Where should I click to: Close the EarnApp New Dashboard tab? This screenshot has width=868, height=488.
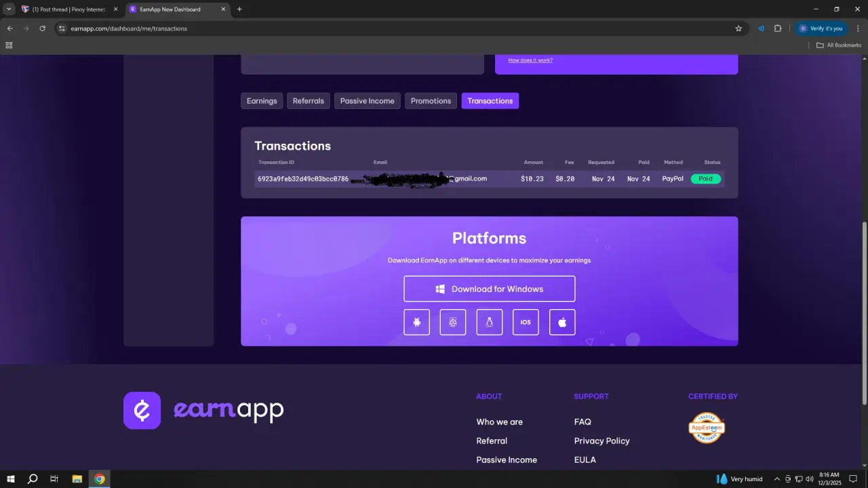[x=223, y=9]
